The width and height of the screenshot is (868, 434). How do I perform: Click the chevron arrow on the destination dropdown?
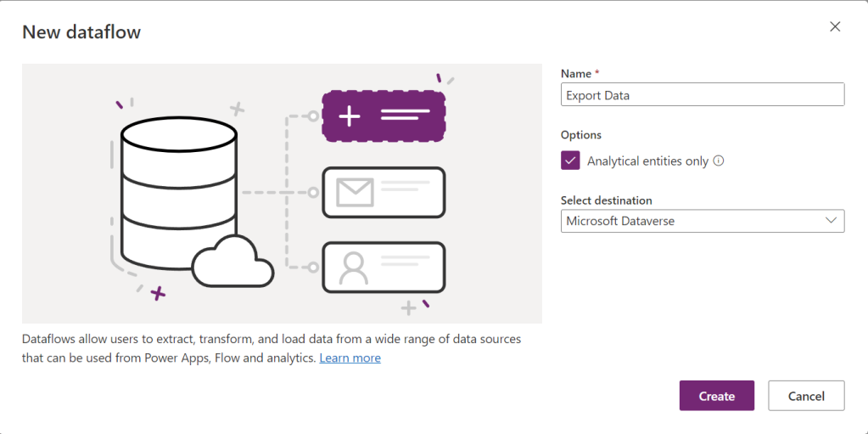point(831,220)
